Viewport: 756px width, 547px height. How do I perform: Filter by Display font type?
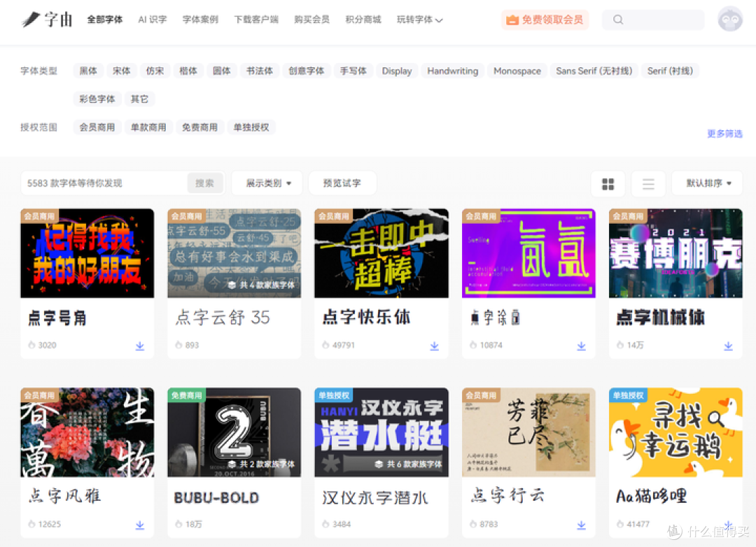(397, 71)
